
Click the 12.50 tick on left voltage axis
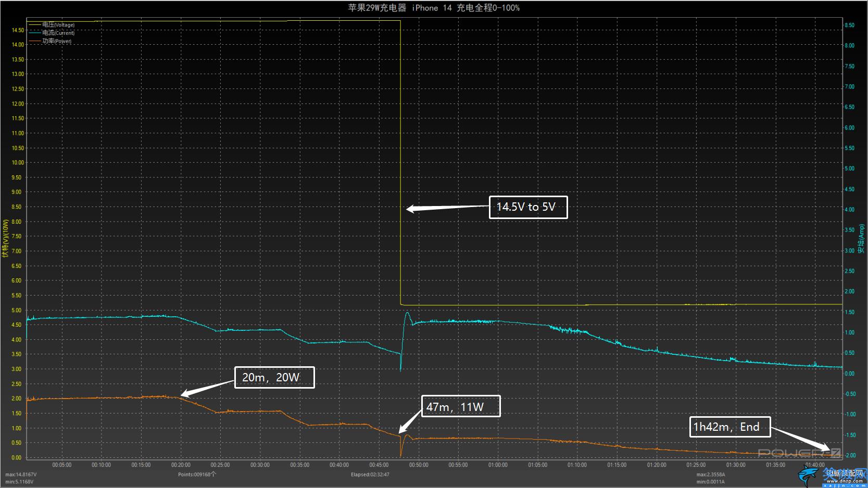pos(18,89)
